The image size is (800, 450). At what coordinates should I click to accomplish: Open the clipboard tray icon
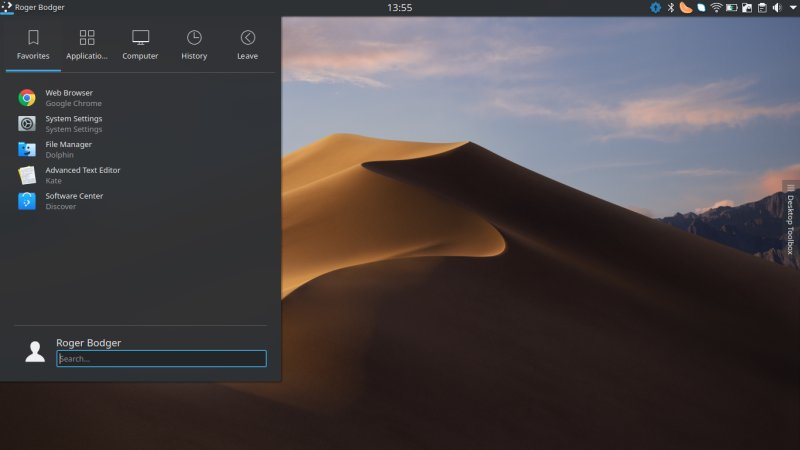click(x=761, y=8)
